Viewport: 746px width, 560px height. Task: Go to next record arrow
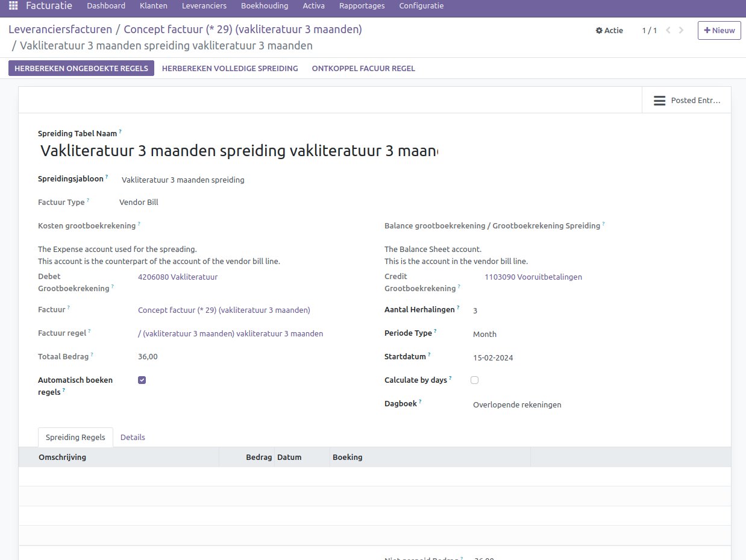coord(682,30)
